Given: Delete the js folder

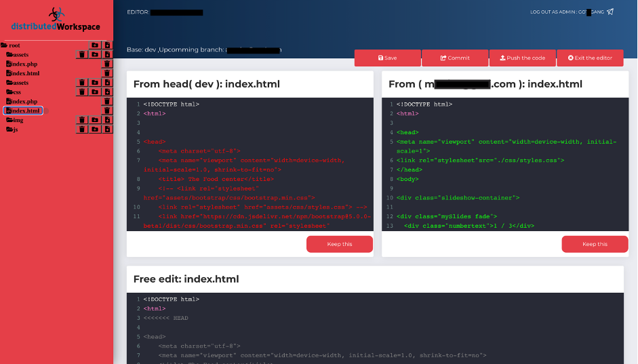Looking at the screenshot, I should tap(82, 129).
